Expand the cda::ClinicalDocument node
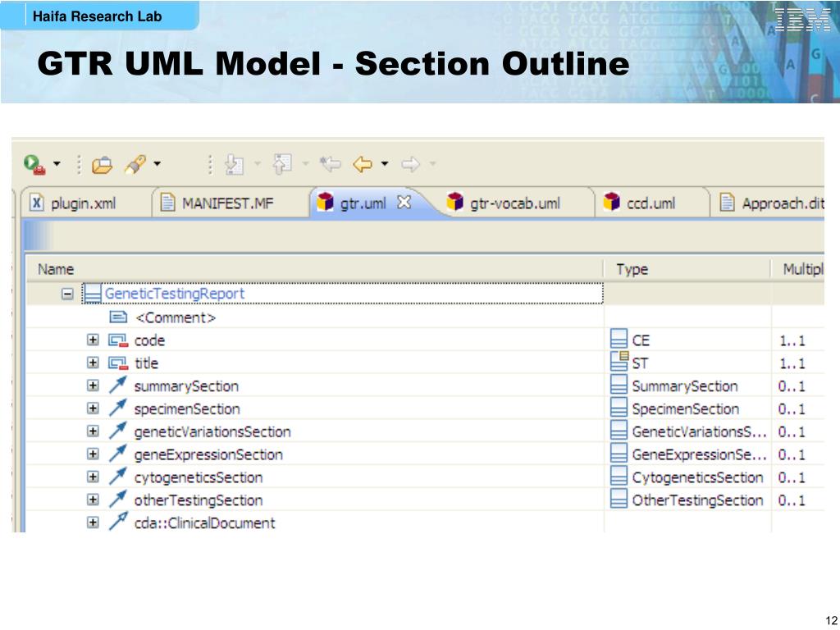 [x=93, y=523]
